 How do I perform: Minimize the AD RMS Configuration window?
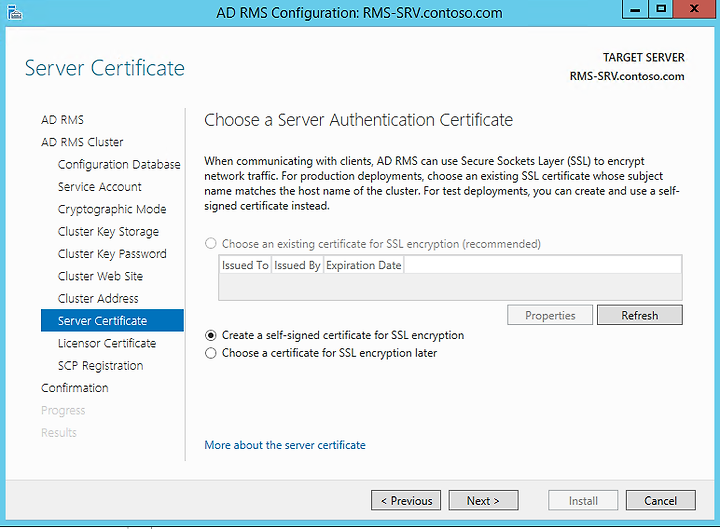[635, 10]
